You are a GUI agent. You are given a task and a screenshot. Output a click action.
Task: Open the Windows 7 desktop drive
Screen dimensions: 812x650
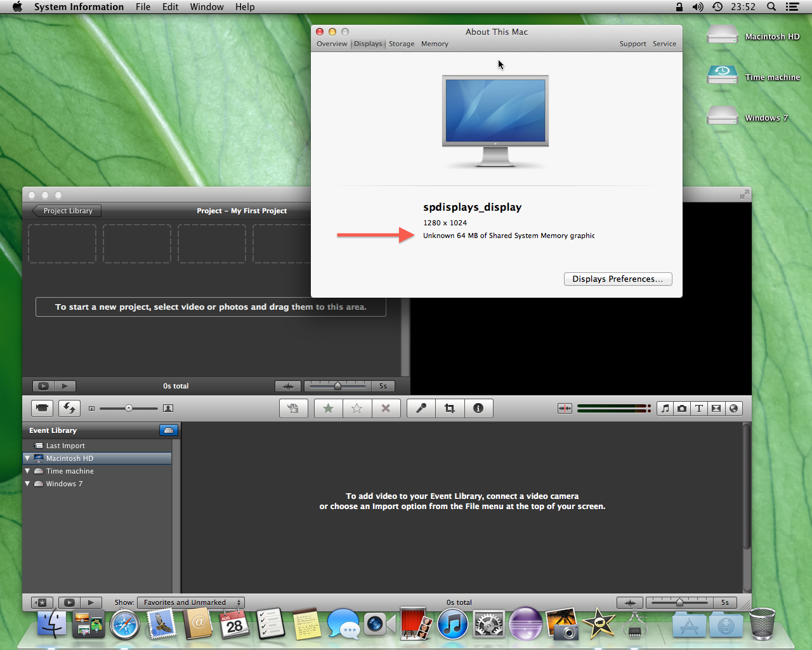click(723, 116)
